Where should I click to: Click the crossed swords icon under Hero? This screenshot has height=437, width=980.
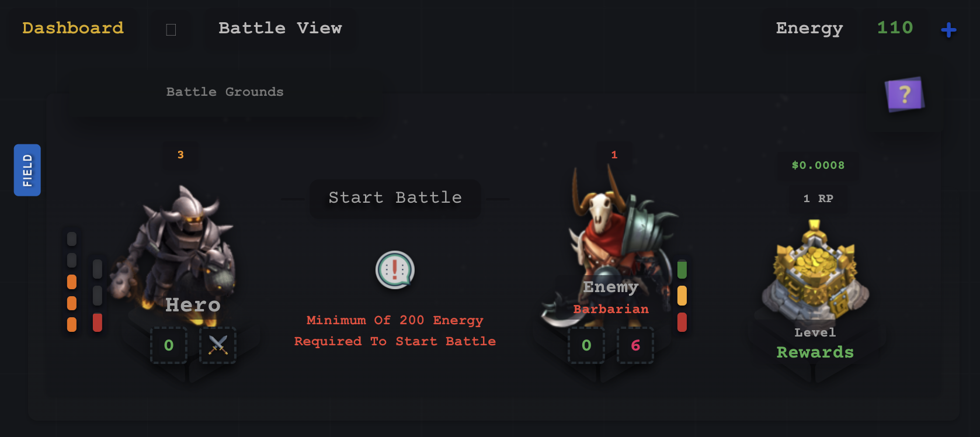pos(218,345)
